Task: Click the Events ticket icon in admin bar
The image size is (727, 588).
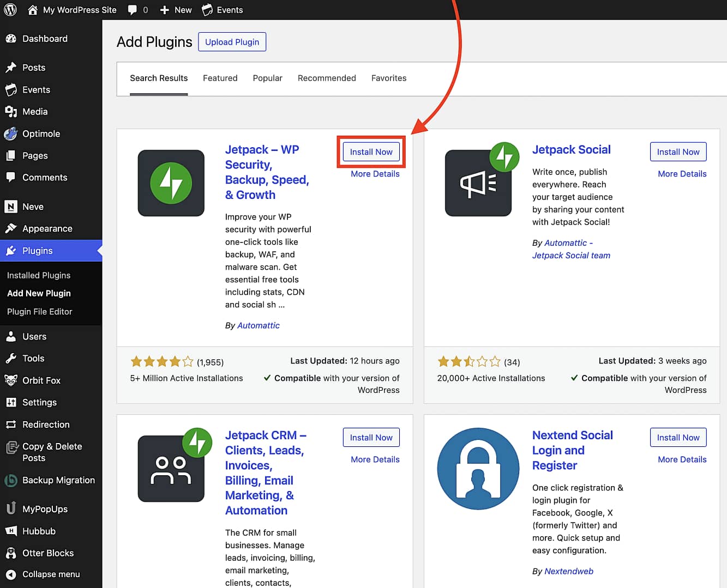Action: tap(207, 10)
